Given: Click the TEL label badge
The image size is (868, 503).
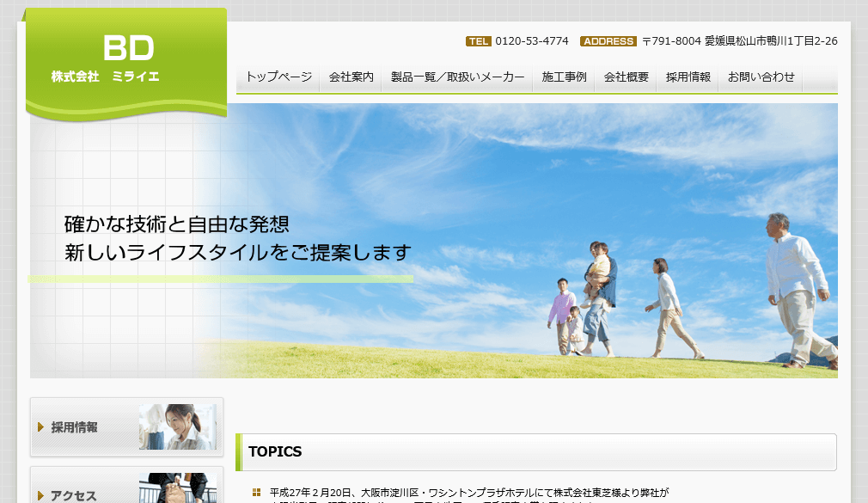Looking at the screenshot, I should point(479,41).
